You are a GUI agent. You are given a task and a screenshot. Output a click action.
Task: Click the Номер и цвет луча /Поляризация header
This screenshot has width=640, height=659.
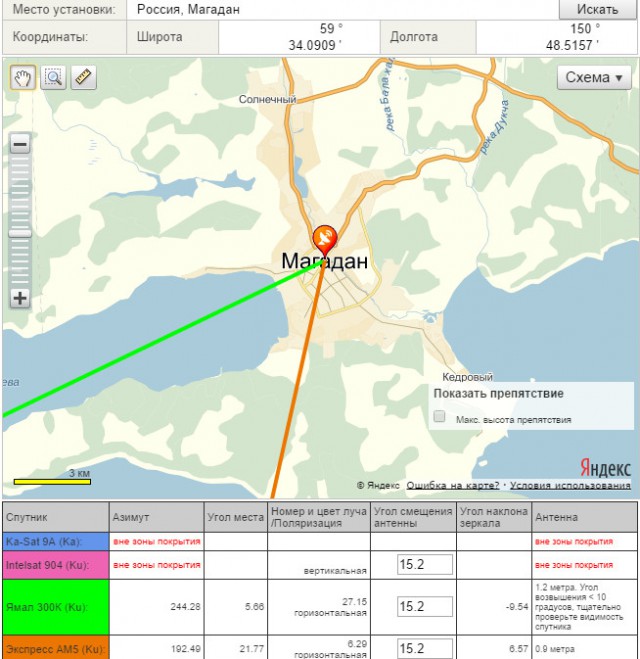pyautogui.click(x=319, y=517)
